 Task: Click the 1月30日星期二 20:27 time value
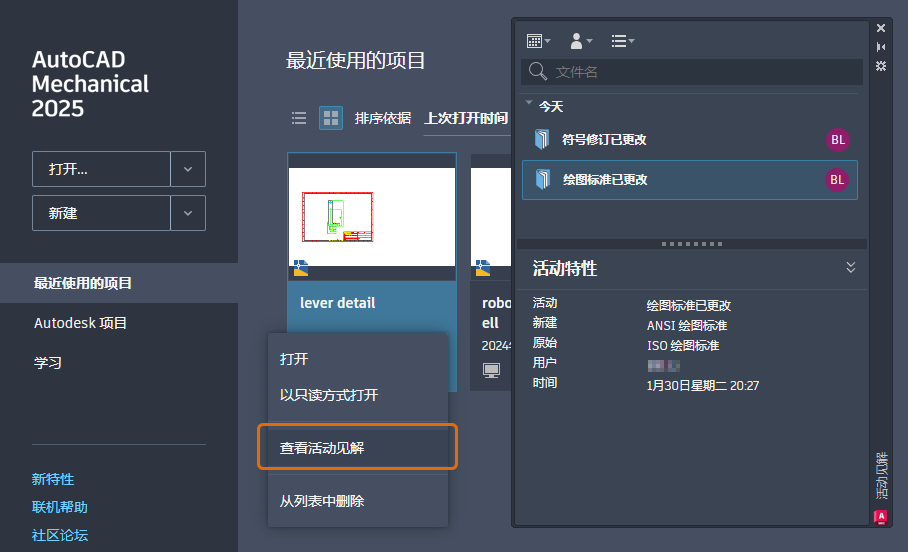click(x=702, y=386)
